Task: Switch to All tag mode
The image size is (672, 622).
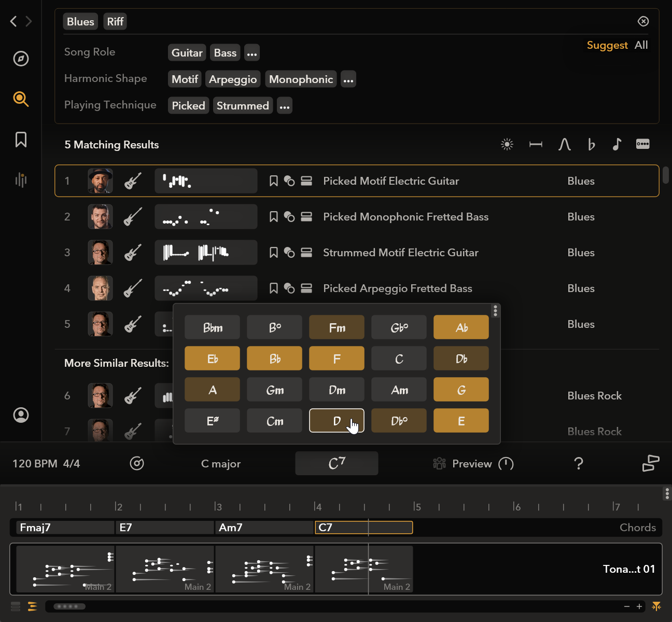Action: click(x=641, y=45)
